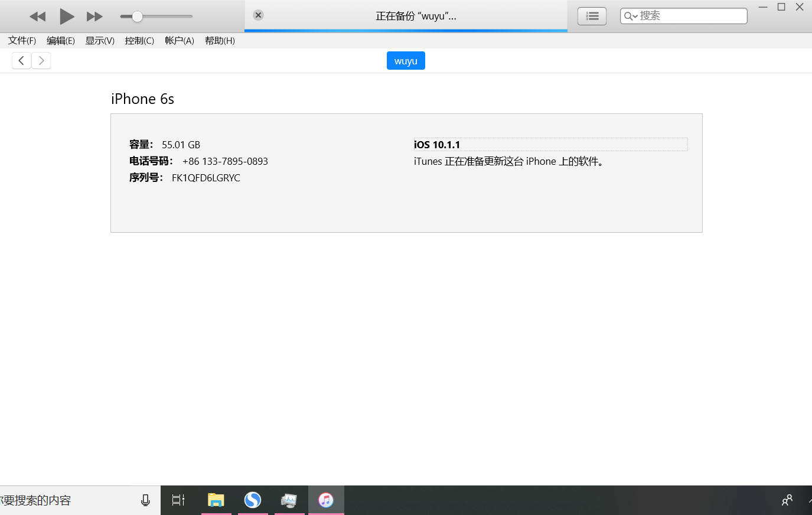Open the list view button
The height and width of the screenshot is (515, 812).
click(x=592, y=17)
